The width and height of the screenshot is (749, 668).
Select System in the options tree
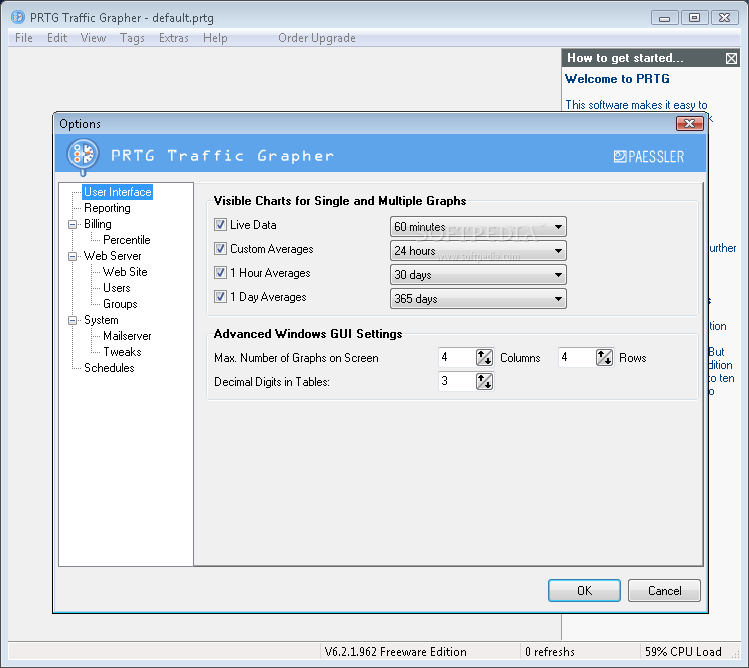101,320
